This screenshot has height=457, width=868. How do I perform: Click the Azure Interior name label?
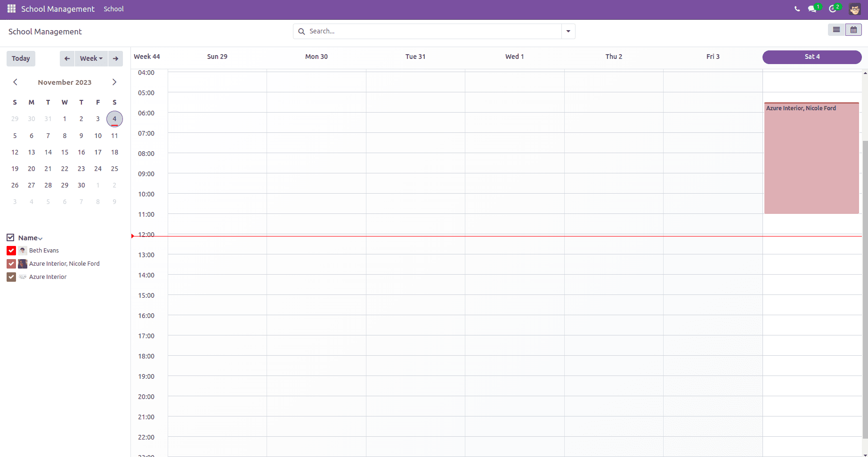tap(48, 277)
